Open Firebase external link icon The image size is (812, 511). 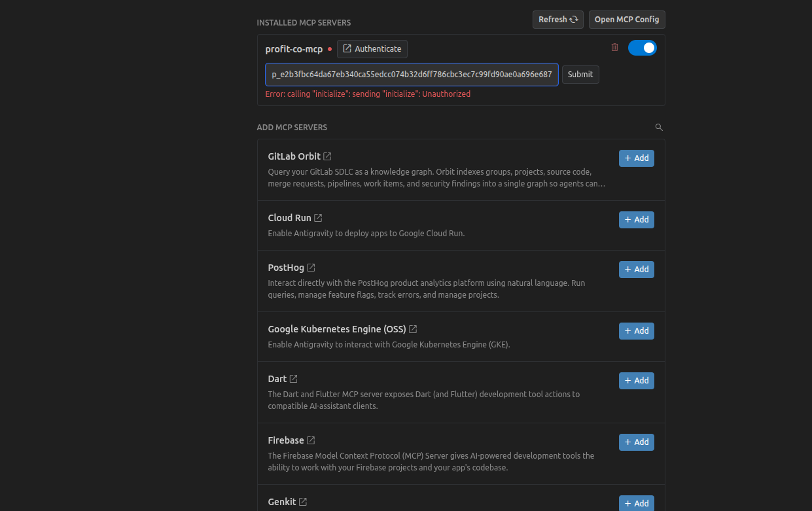311,440
